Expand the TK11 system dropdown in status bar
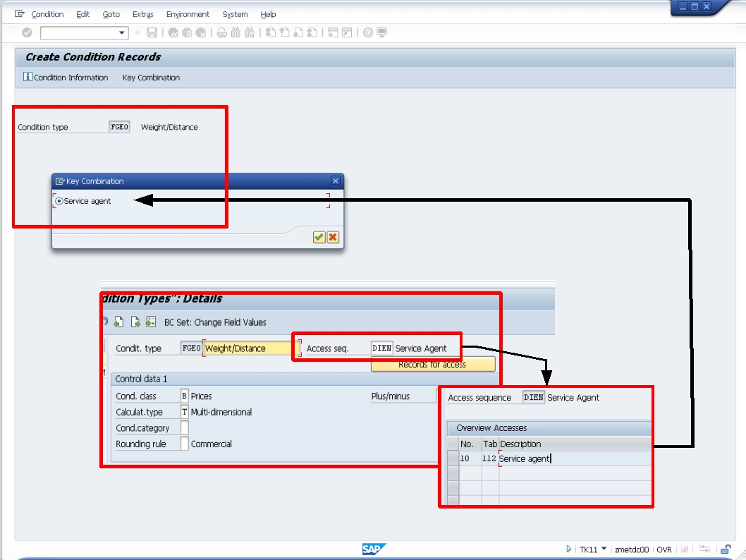Screen dimensions: 746x560 click(x=603, y=548)
